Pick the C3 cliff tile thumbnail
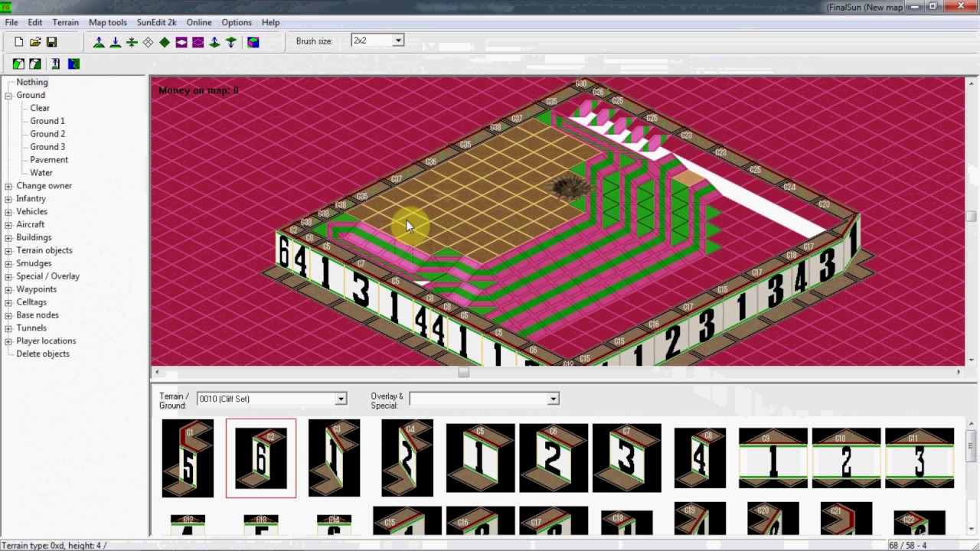 pos(334,458)
